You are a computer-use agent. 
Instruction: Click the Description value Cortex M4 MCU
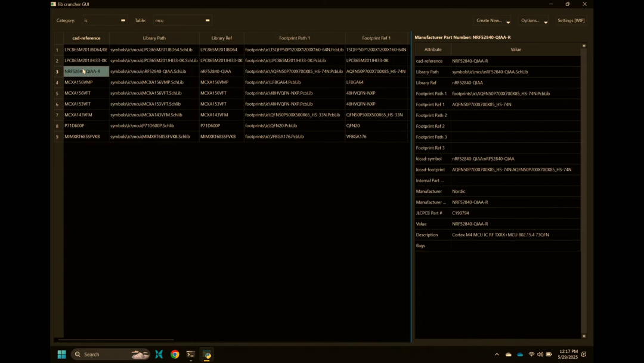[516, 235]
